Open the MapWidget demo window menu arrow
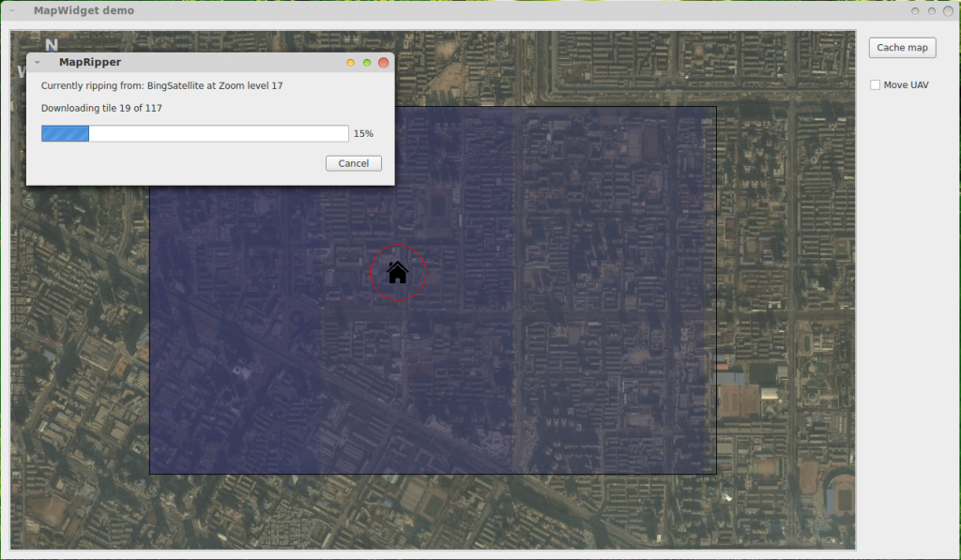This screenshot has width=961, height=560. 13,11
